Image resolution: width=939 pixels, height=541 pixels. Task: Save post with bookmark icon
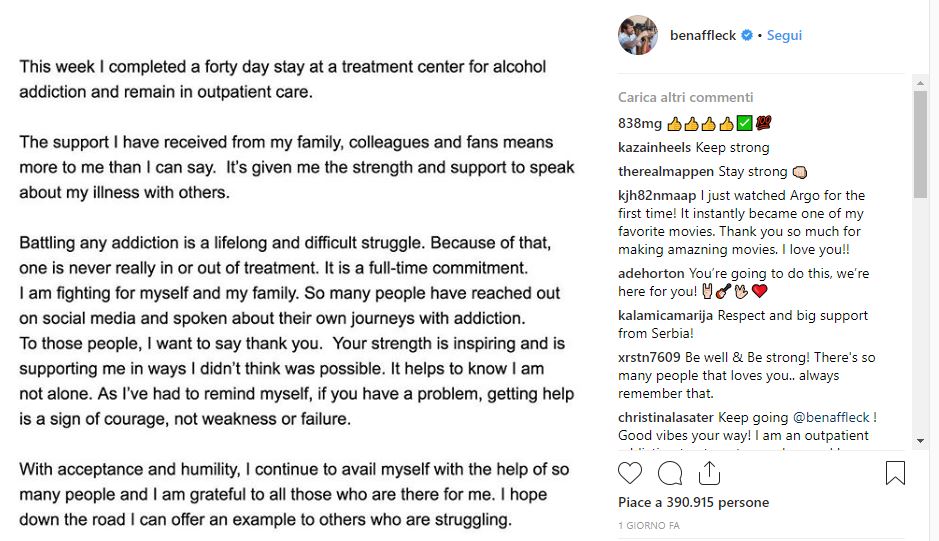(x=895, y=472)
